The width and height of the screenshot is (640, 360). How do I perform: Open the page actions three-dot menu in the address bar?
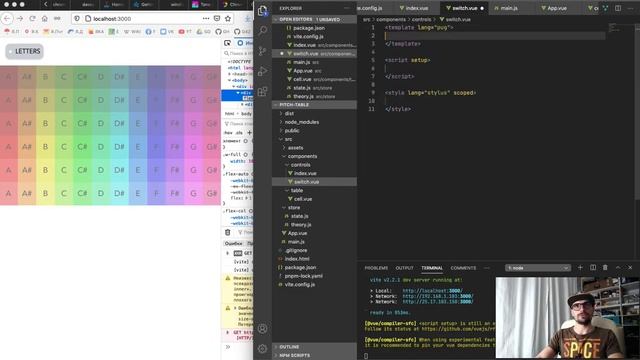point(206,18)
